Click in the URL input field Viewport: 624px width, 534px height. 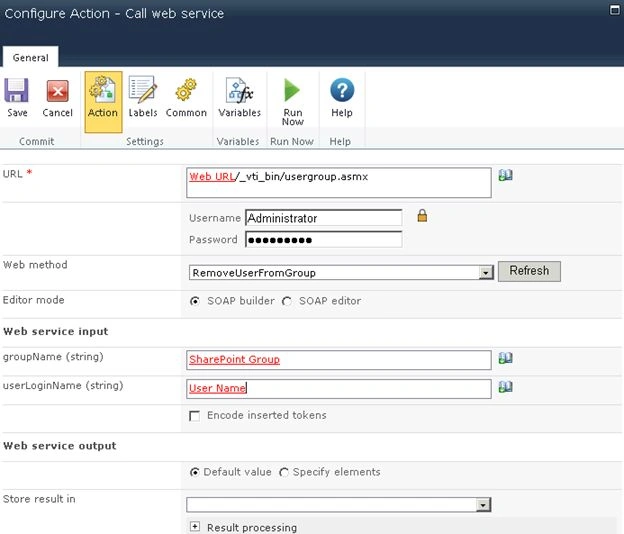tap(339, 183)
